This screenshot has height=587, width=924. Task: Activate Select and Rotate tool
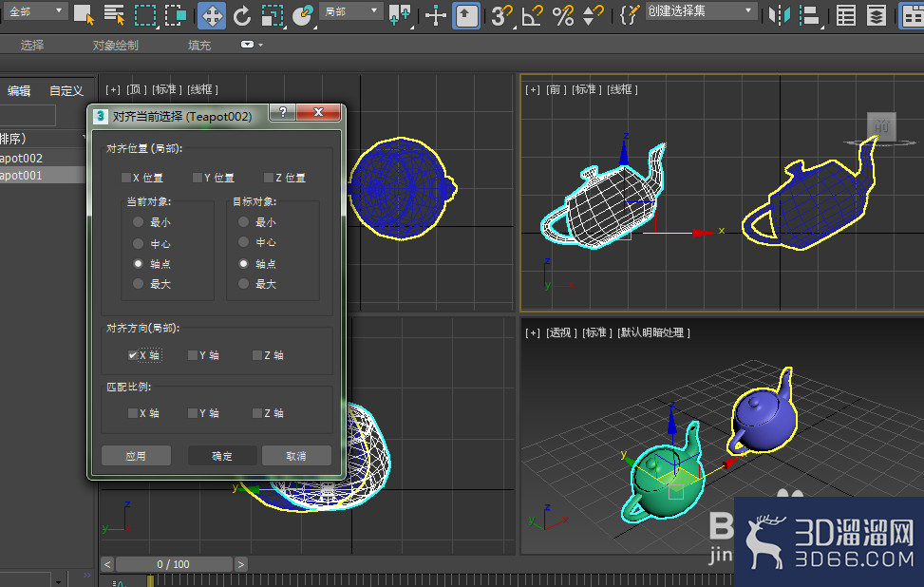241,15
